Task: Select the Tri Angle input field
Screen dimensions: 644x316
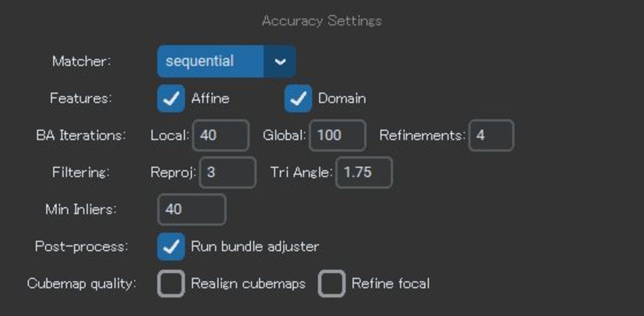Action: click(364, 172)
